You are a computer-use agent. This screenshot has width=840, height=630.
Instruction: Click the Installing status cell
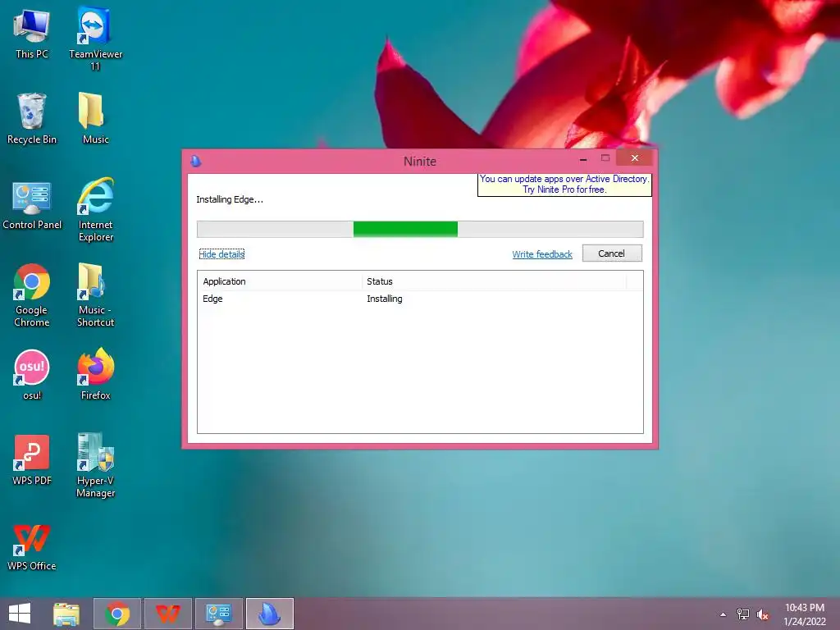pyautogui.click(x=385, y=299)
